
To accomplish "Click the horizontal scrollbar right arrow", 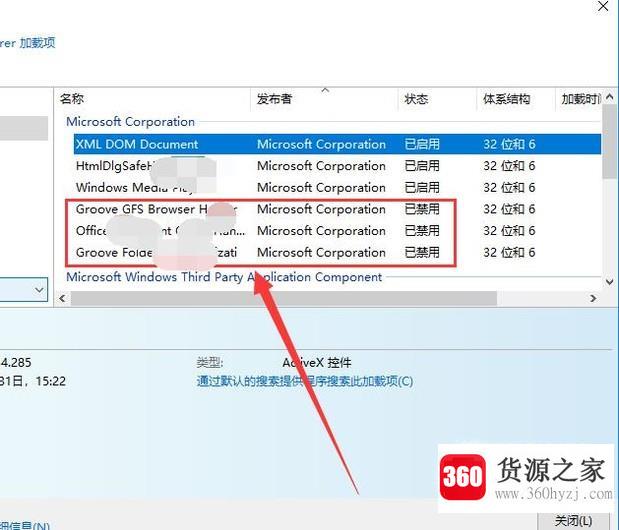I will coord(593,299).
